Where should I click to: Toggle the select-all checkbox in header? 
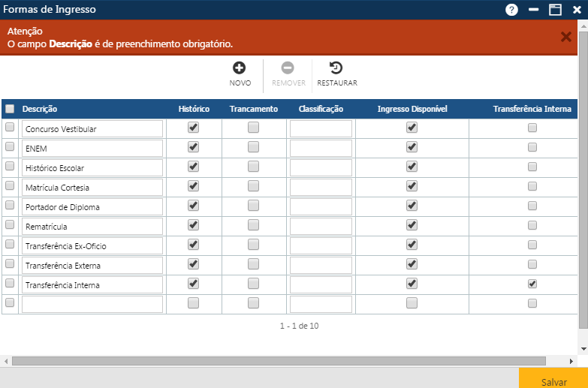(x=10, y=109)
